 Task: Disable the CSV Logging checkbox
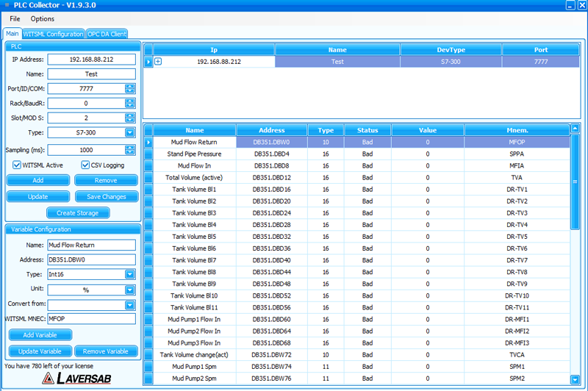[x=85, y=165]
